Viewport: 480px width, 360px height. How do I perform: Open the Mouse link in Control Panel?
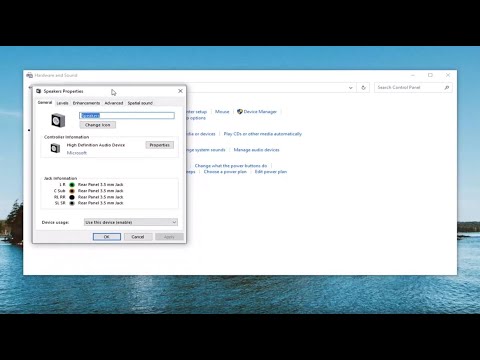[x=222, y=112]
